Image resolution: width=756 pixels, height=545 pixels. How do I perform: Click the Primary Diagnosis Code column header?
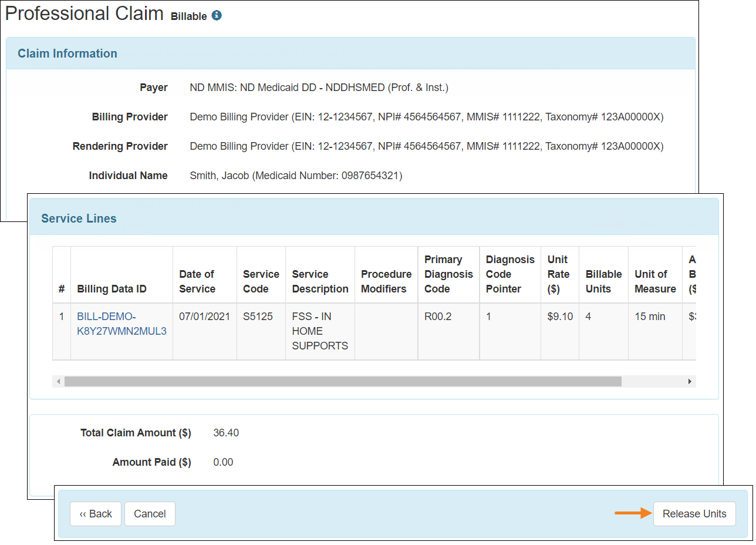tap(448, 274)
